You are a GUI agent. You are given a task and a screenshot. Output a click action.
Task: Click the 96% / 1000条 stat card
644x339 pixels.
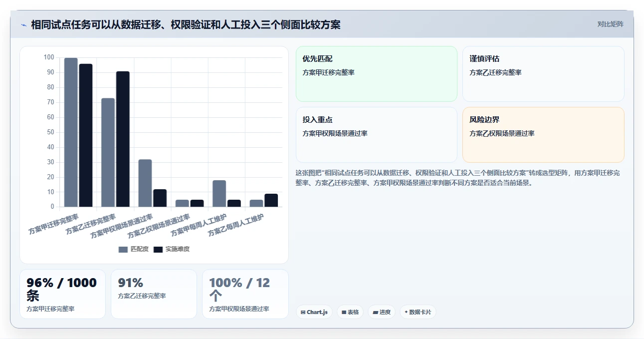click(x=62, y=294)
